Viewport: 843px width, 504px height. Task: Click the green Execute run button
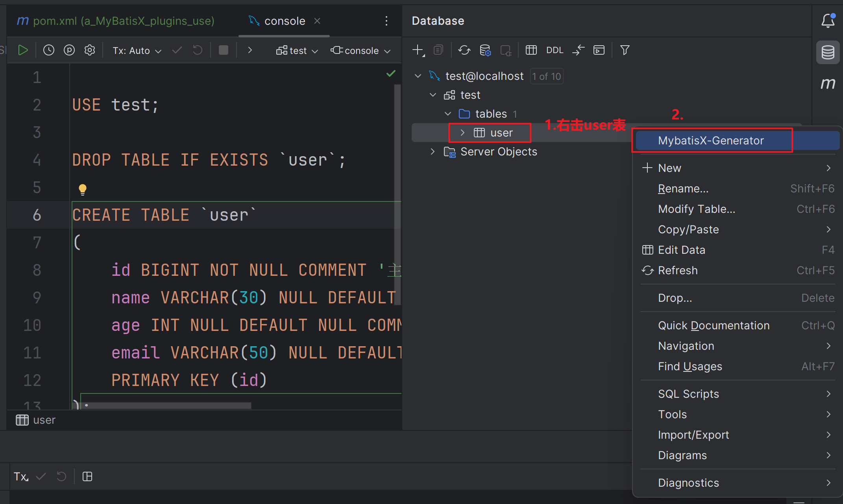(x=23, y=50)
